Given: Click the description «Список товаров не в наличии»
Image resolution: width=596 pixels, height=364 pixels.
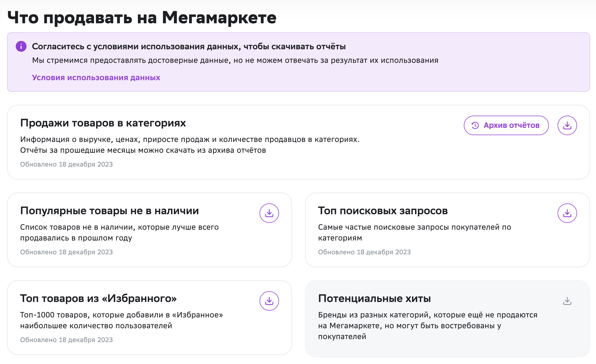Looking at the screenshot, I should (x=119, y=232).
